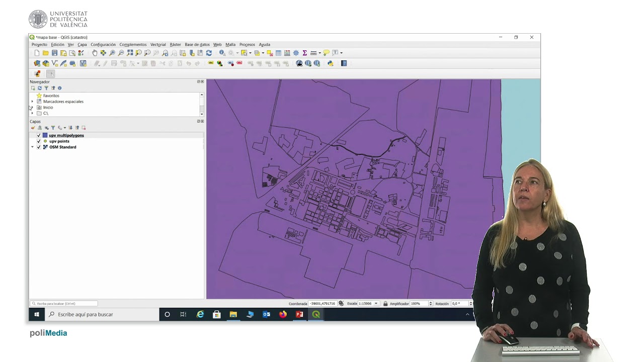Open layer styling brush in Capas panel
Viewport: 644px width, 362px height.
[x=33, y=128]
